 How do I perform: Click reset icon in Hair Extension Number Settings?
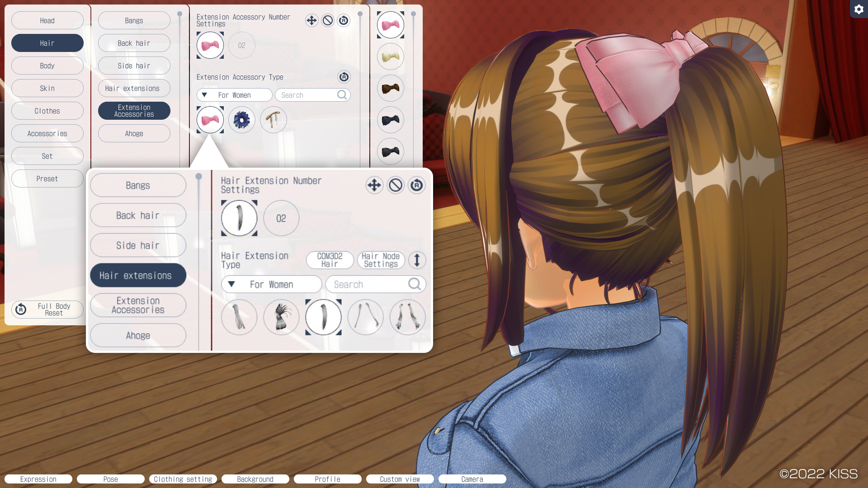point(416,185)
